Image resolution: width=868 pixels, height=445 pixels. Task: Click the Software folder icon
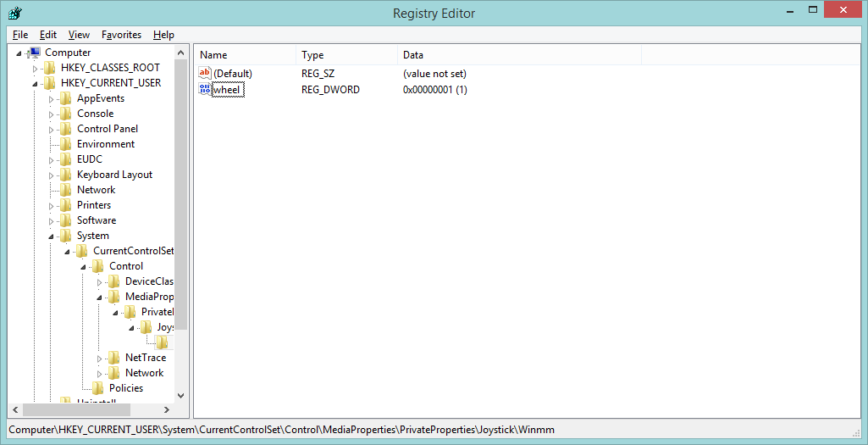66,220
